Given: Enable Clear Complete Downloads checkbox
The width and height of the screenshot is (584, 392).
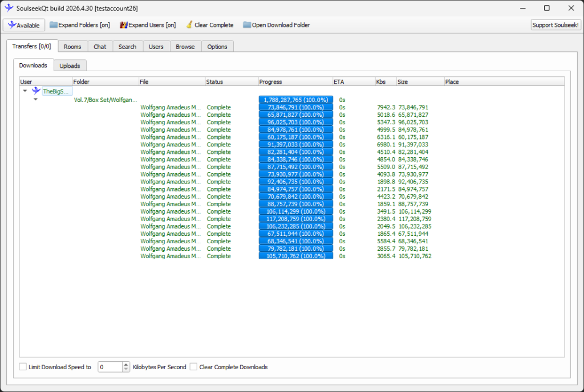Looking at the screenshot, I should click(x=193, y=367).
